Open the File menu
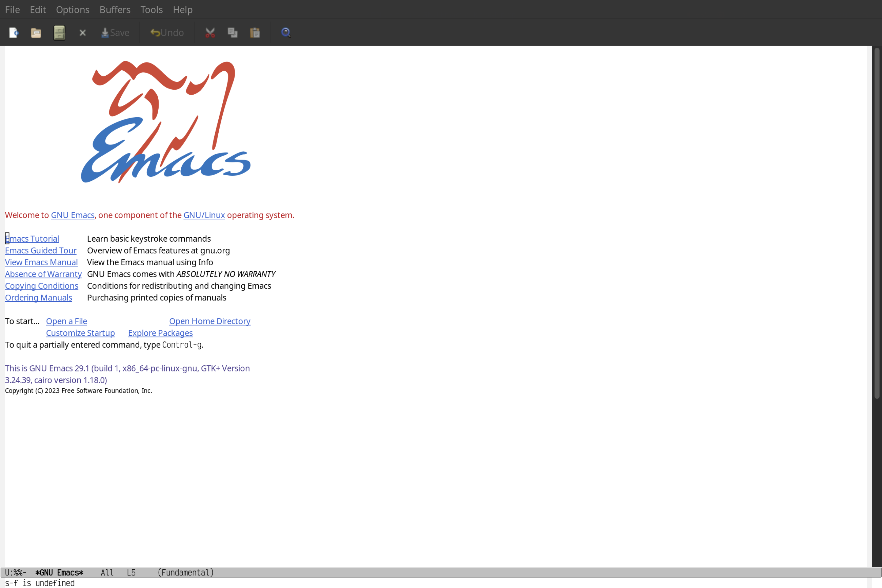 12,9
